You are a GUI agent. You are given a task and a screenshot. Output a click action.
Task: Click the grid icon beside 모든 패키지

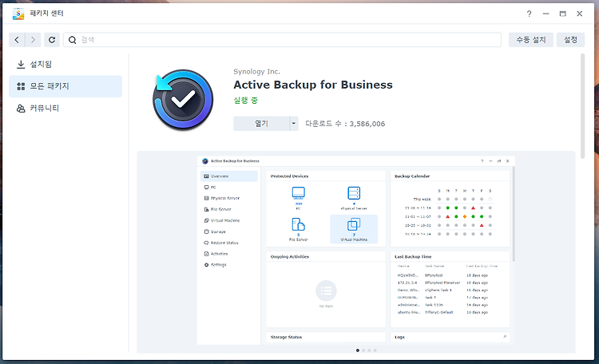[x=21, y=86]
